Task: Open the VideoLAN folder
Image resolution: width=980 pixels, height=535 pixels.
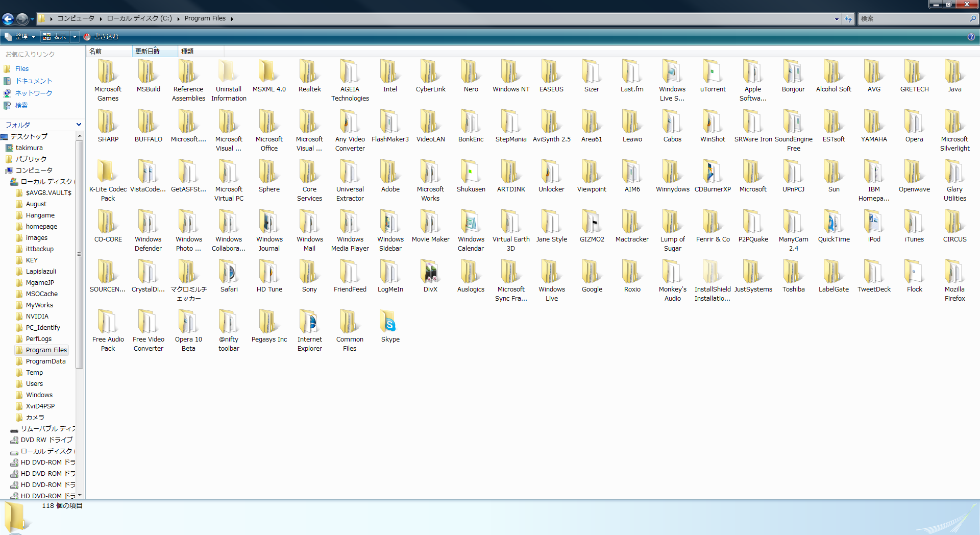Action: [430, 126]
